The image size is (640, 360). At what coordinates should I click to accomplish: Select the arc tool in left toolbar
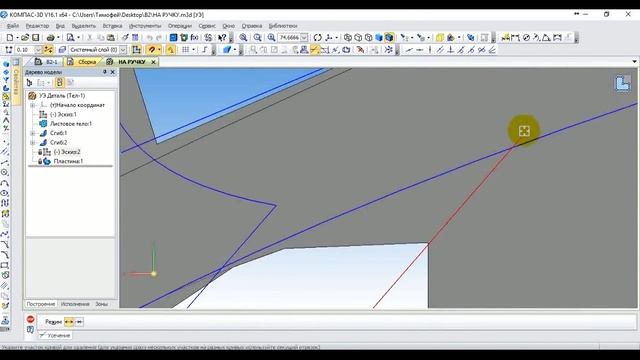[x=5, y=183]
